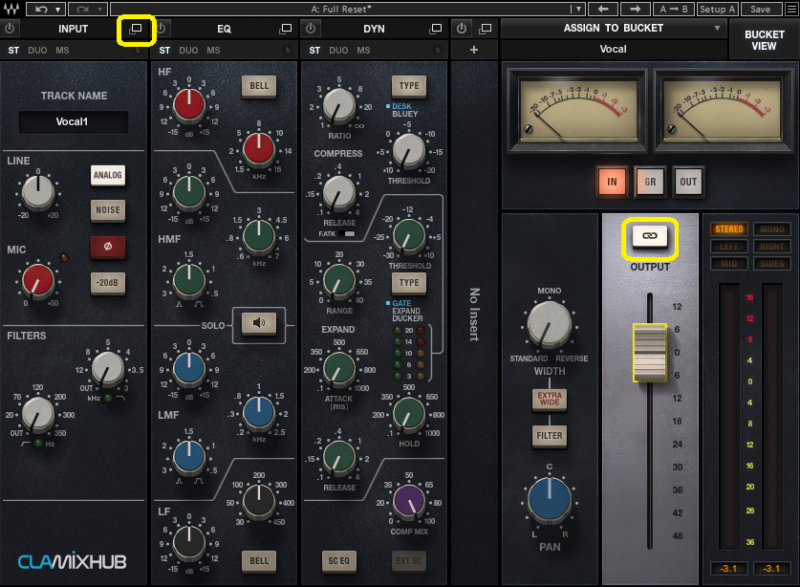The height and width of the screenshot is (587, 800).
Task: Toggle the EQ section power icon
Action: (161, 29)
